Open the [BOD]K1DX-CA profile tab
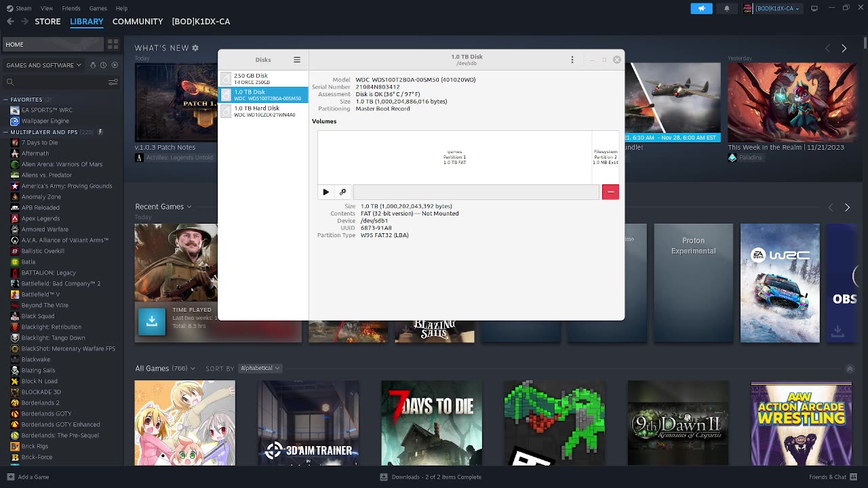Viewport: 868px width, 488px height. point(201,22)
